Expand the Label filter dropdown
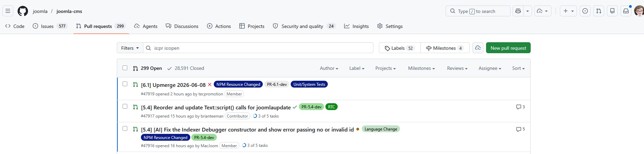Viewport: 644px width, 154px height. [x=357, y=68]
